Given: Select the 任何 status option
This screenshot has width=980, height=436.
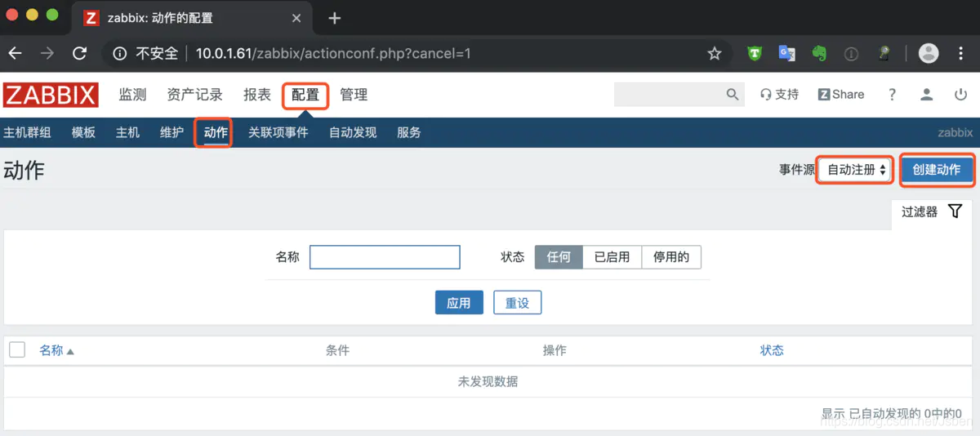Looking at the screenshot, I should (559, 257).
